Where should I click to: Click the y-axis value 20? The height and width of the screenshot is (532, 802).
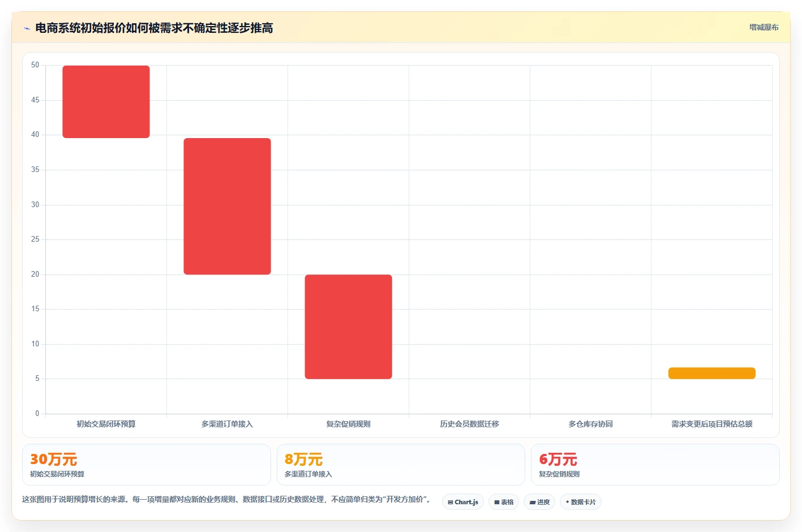tap(35, 274)
